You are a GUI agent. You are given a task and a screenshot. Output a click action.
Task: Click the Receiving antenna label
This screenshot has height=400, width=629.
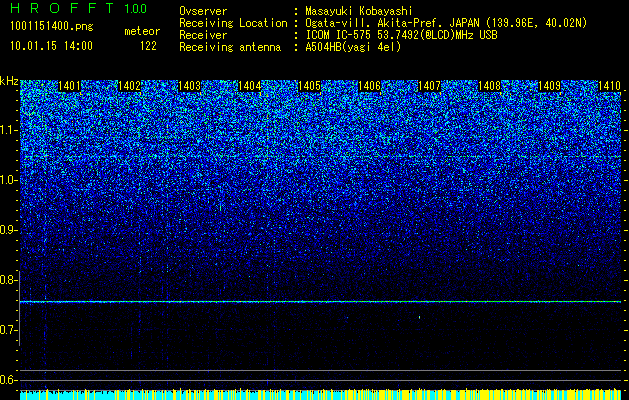[230, 47]
